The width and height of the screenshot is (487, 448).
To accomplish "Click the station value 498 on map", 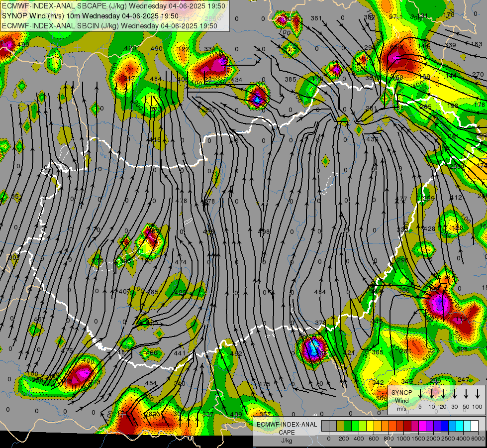I will [264, 231].
